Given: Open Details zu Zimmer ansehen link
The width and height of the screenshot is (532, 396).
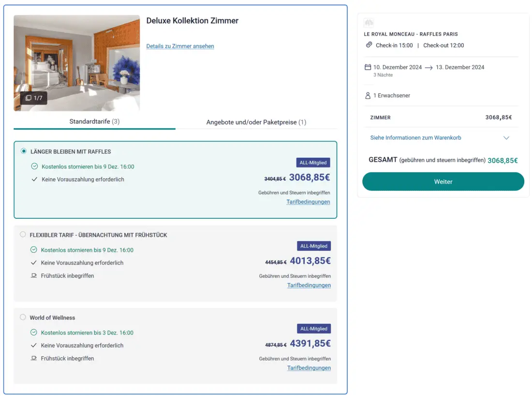Looking at the screenshot, I should coord(180,46).
